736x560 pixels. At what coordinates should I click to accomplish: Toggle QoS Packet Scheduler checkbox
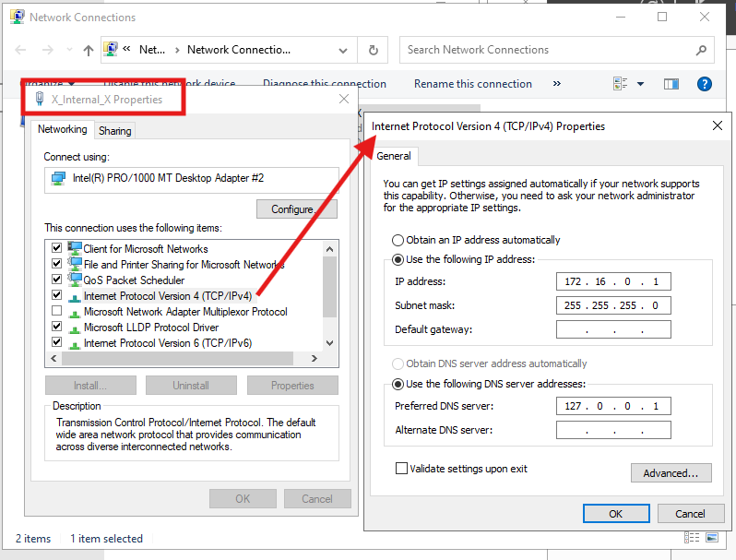57,279
